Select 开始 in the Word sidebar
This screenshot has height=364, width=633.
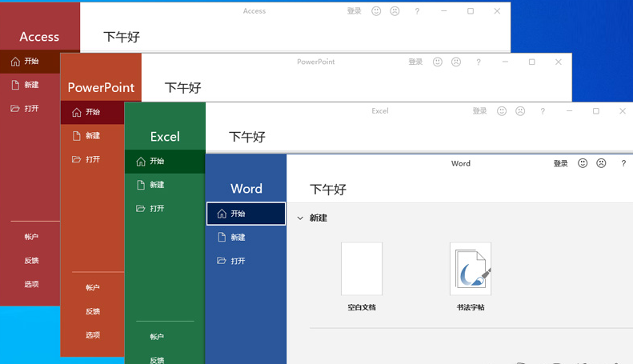(x=246, y=214)
